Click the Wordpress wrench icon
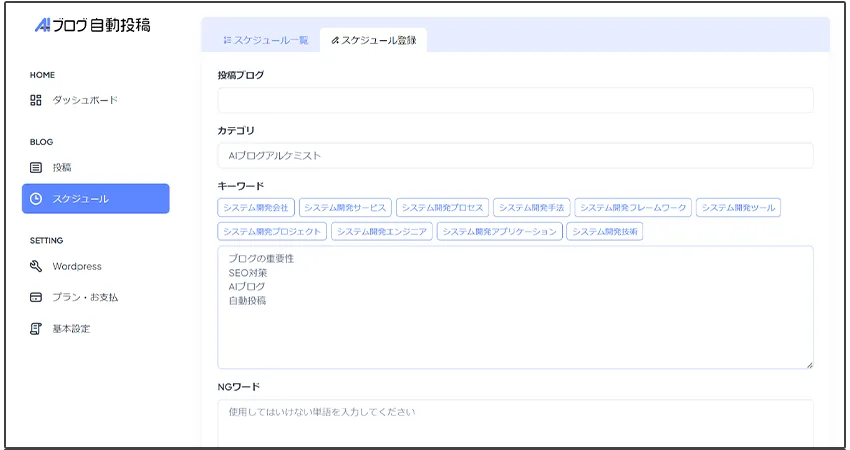 (x=36, y=266)
